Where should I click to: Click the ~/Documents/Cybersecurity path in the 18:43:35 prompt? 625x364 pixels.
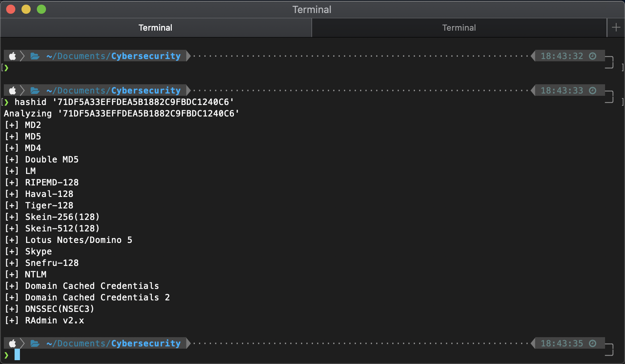(x=113, y=343)
